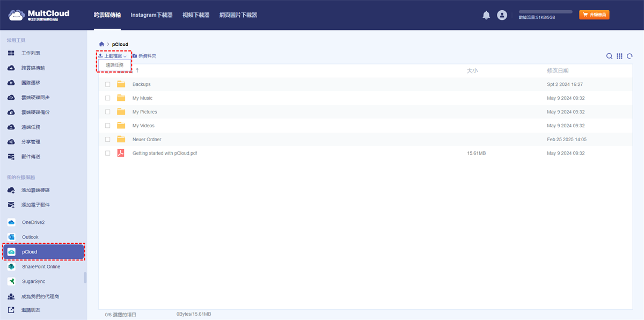Switch to grid view icon

click(x=619, y=56)
